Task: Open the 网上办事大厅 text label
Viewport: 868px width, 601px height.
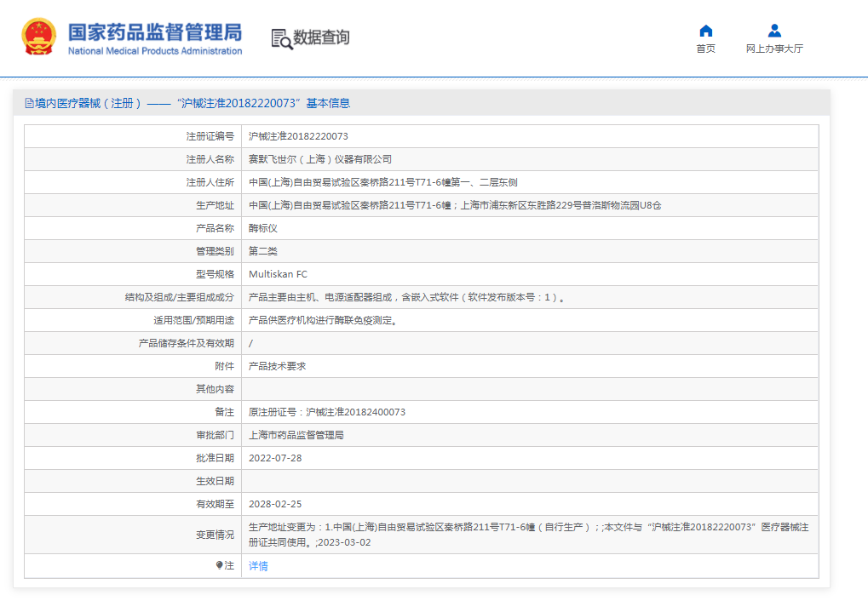Action: coord(773,49)
